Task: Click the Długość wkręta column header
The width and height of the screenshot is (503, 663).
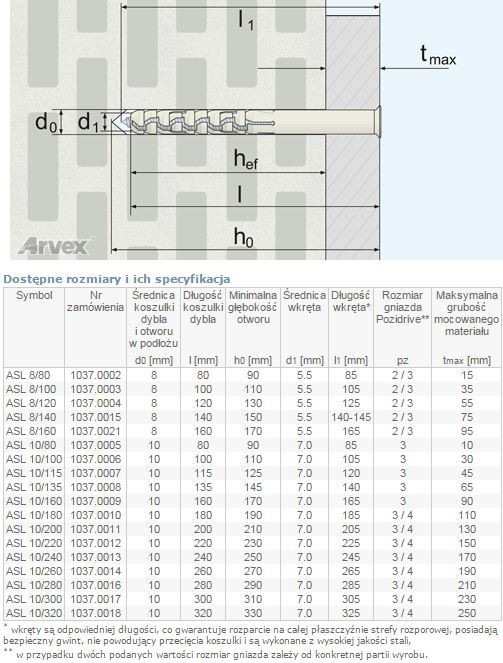Action: pos(351,301)
